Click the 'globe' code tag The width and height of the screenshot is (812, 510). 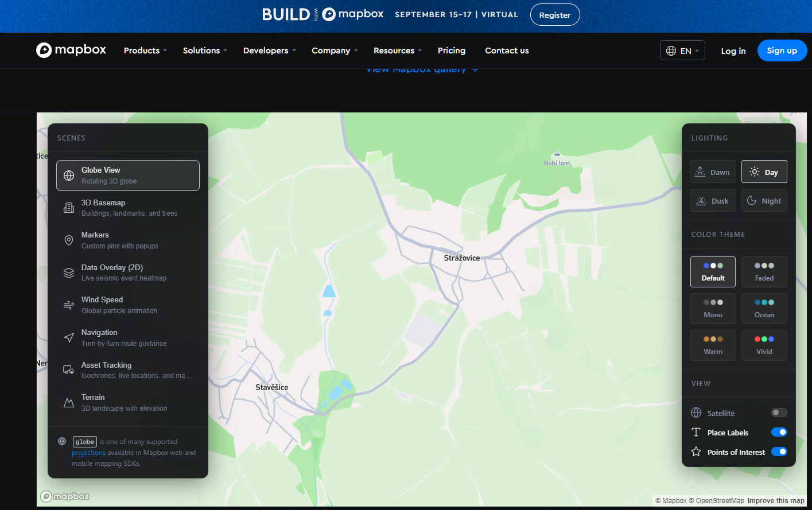(85, 442)
